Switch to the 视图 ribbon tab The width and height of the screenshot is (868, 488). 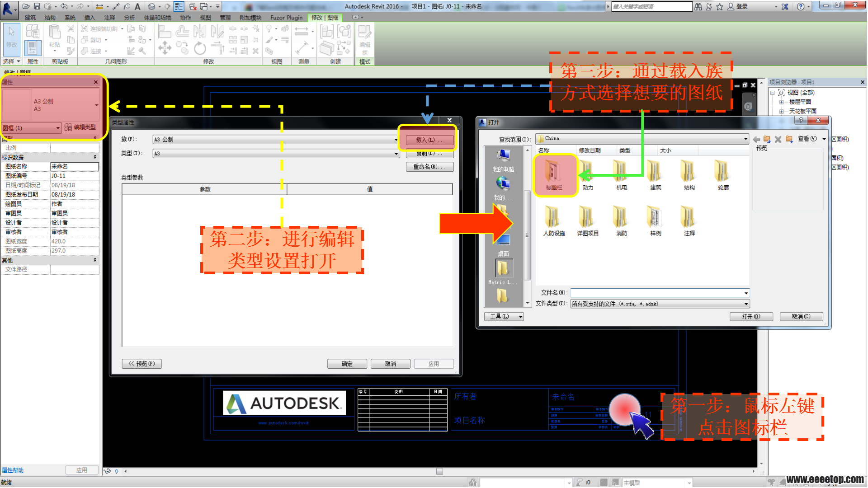coord(205,18)
